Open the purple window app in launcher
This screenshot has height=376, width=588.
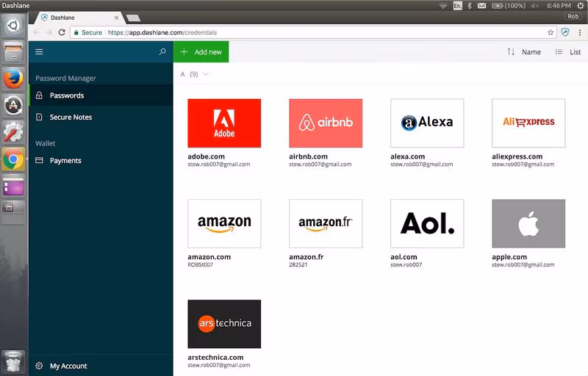click(13, 186)
